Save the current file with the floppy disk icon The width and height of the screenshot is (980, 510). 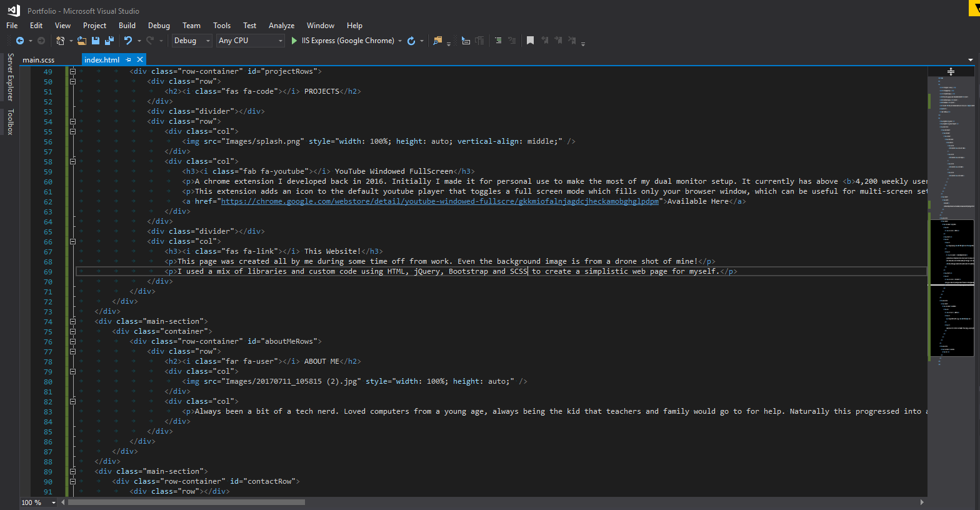point(96,41)
